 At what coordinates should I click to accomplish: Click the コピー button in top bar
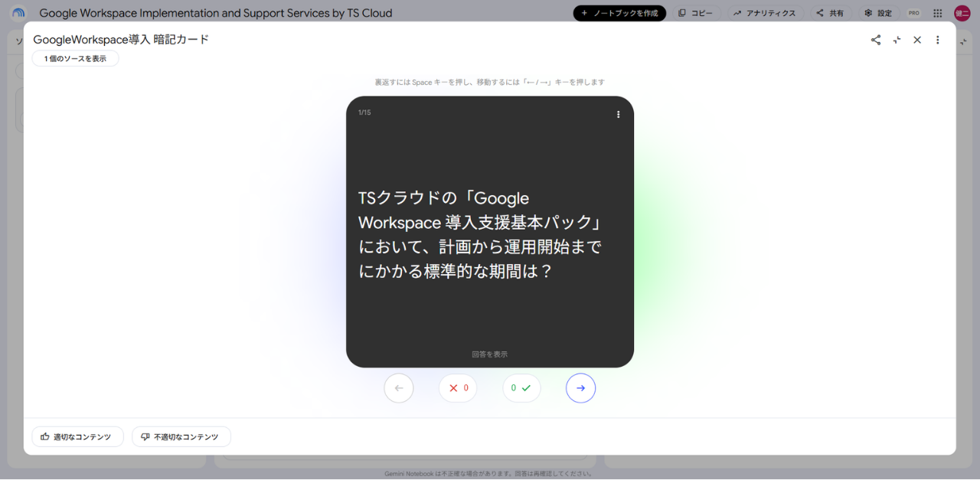pyautogui.click(x=695, y=13)
